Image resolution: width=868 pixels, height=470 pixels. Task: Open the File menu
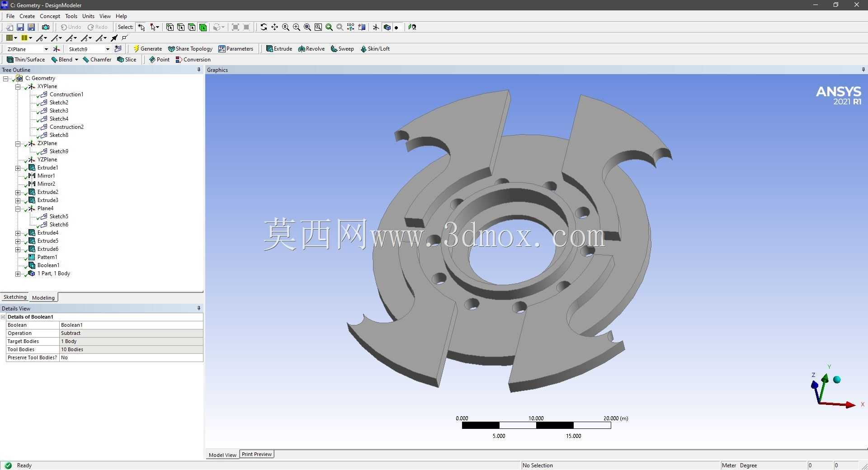10,16
